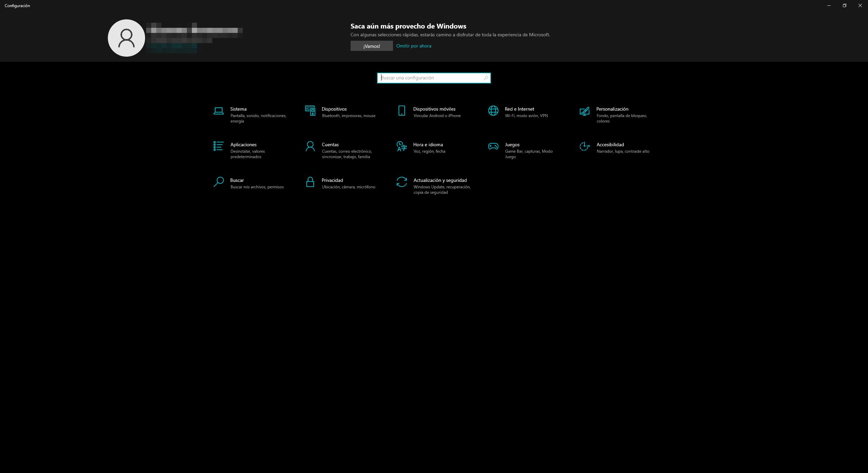Click 'Game Bar, capturas, Modo Juego' text
This screenshot has width=868, height=473.
(529, 154)
